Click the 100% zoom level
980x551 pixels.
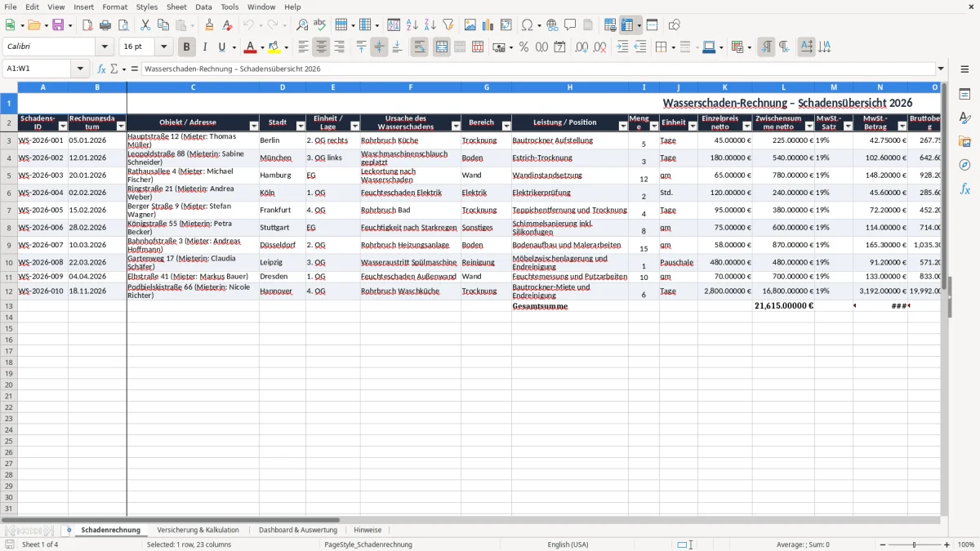pyautogui.click(x=966, y=544)
